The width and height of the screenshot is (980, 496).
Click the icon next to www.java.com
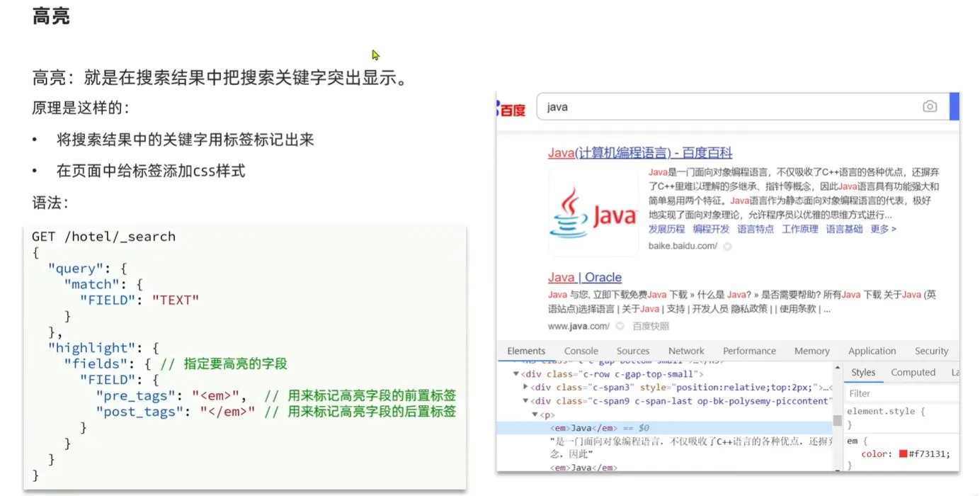[620, 327]
